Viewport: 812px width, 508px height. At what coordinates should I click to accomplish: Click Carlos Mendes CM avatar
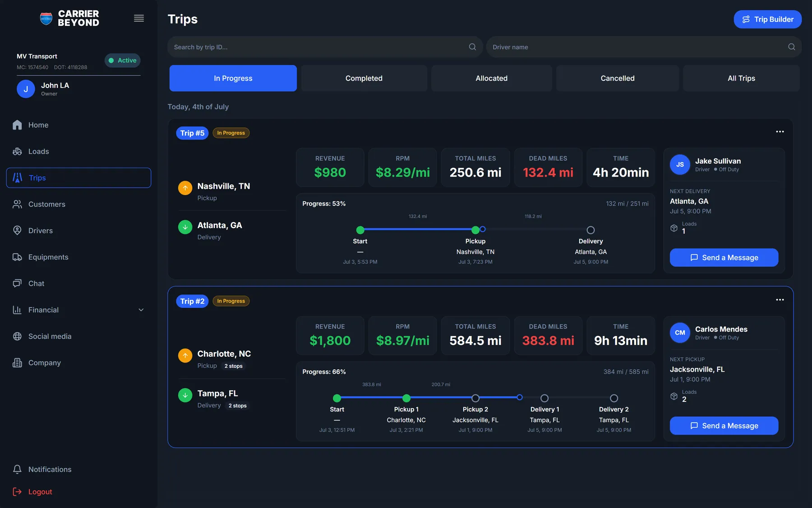680,333
